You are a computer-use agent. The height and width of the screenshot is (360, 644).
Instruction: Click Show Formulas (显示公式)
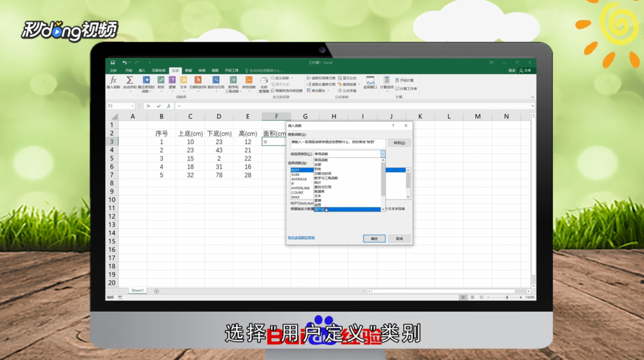tap(347, 78)
